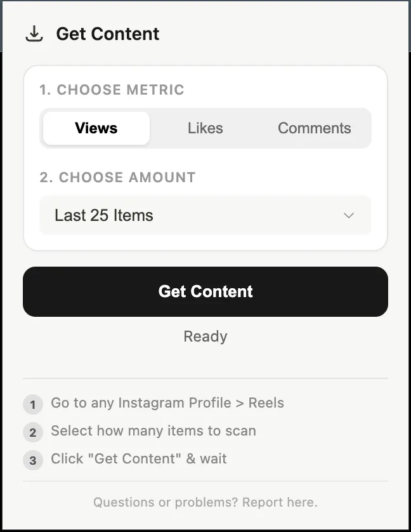The width and height of the screenshot is (411, 532).
Task: Open the "Report here" link
Action: (x=280, y=503)
